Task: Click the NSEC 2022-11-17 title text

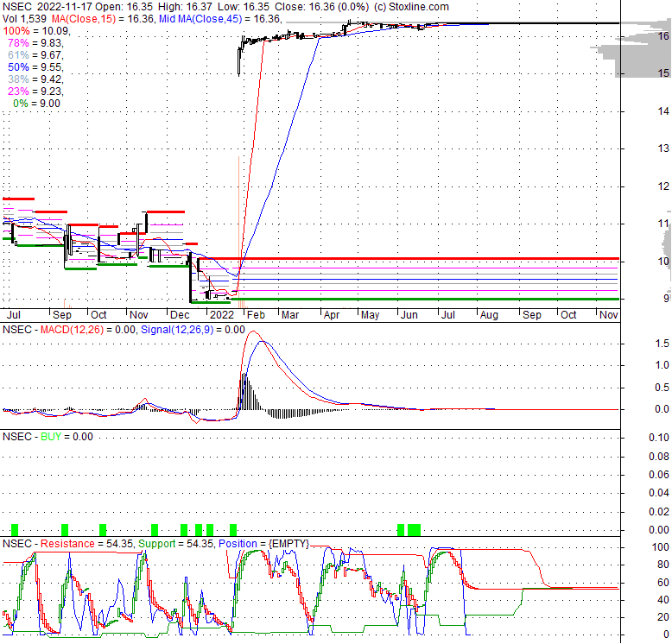Action: (48, 7)
